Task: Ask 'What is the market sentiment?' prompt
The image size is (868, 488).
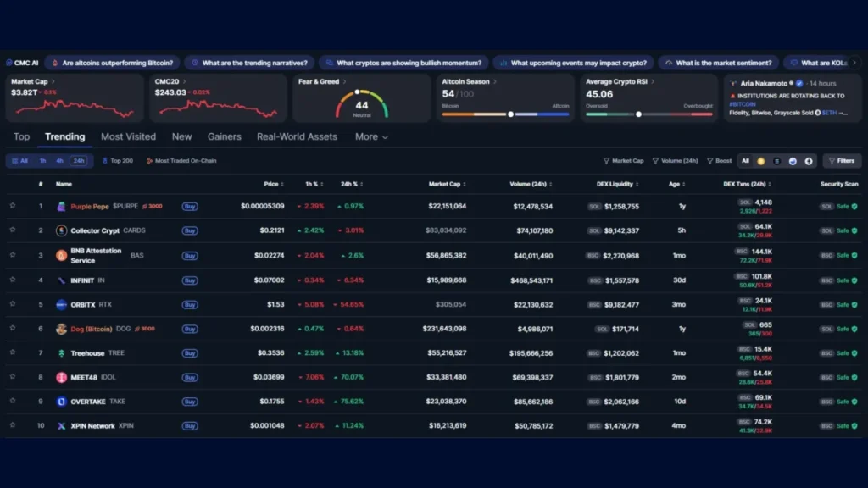Action: (719, 63)
